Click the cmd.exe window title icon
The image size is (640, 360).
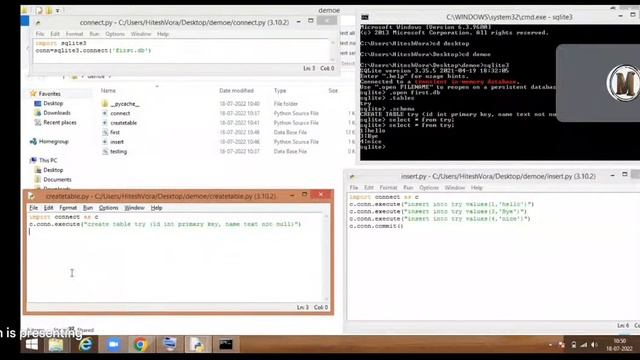(x=365, y=17)
